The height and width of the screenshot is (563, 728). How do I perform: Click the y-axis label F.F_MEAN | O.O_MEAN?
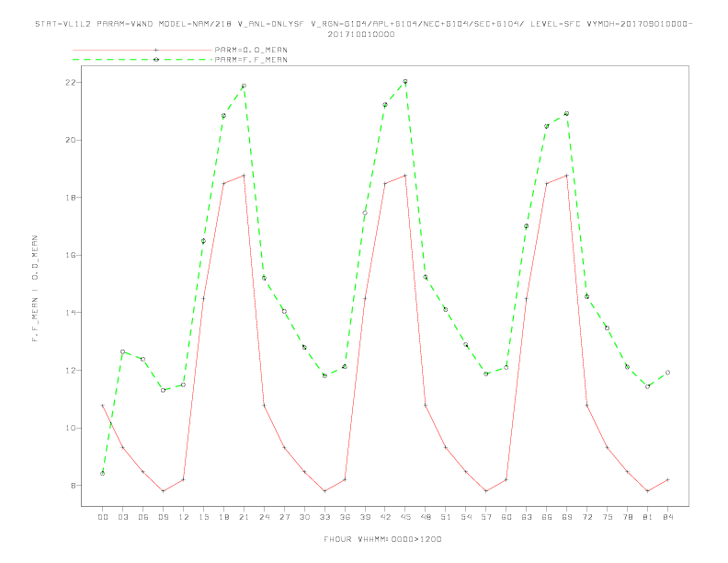[x=35, y=289]
